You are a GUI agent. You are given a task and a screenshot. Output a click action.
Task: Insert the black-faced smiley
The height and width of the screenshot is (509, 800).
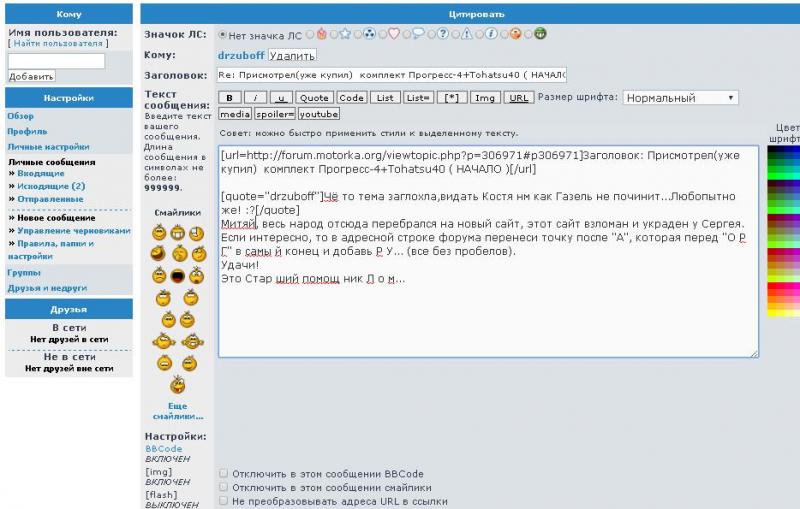pyautogui.click(x=178, y=275)
